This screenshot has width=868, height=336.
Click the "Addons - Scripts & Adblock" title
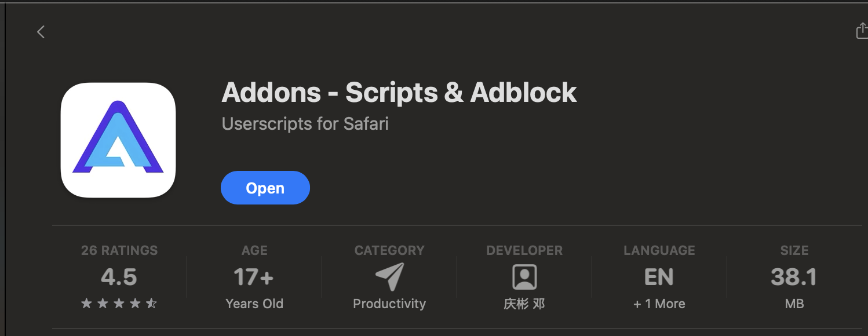(399, 93)
